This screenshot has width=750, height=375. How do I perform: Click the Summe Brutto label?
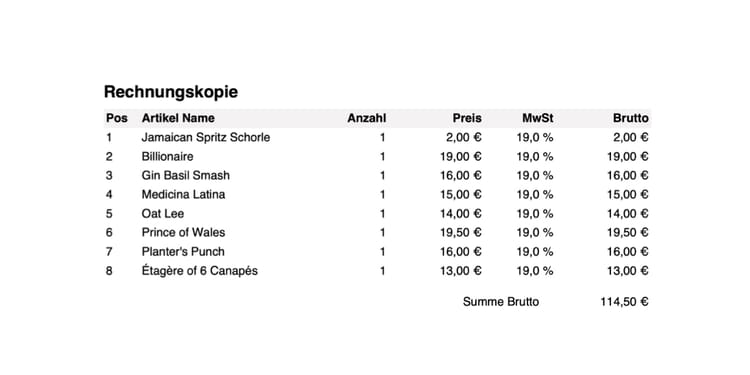coord(501,302)
